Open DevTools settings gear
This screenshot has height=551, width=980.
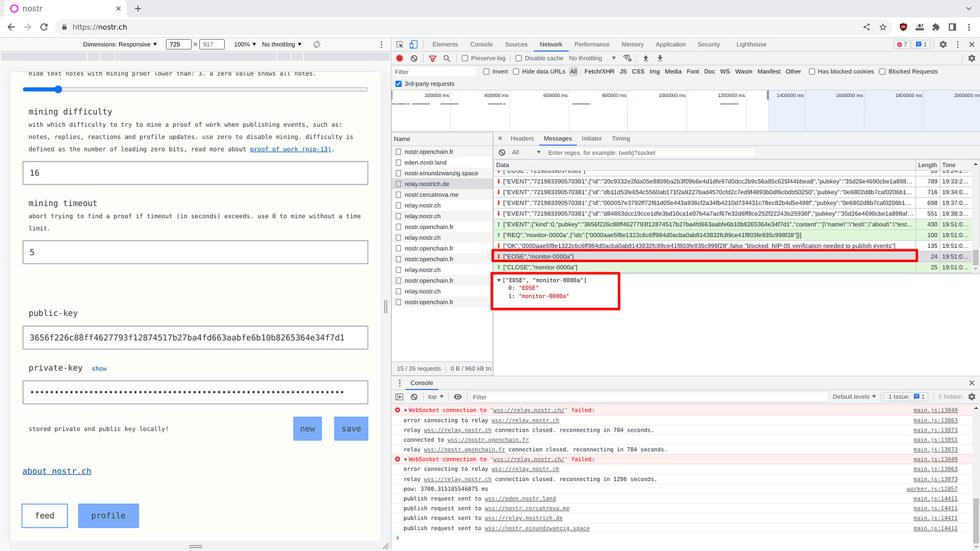coord(943,44)
